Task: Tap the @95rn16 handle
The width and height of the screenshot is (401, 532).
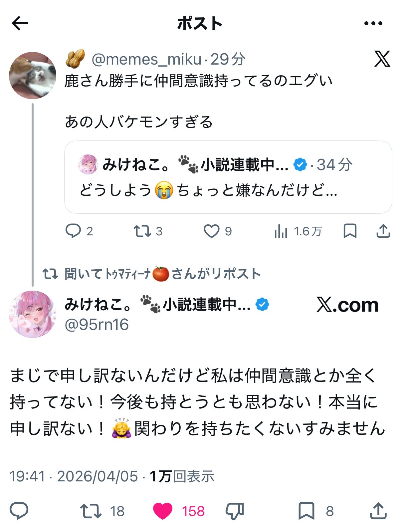Action: [97, 325]
